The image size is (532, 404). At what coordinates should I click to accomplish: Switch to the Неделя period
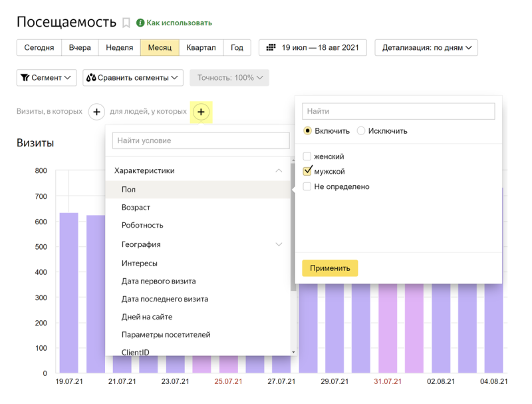click(x=120, y=47)
